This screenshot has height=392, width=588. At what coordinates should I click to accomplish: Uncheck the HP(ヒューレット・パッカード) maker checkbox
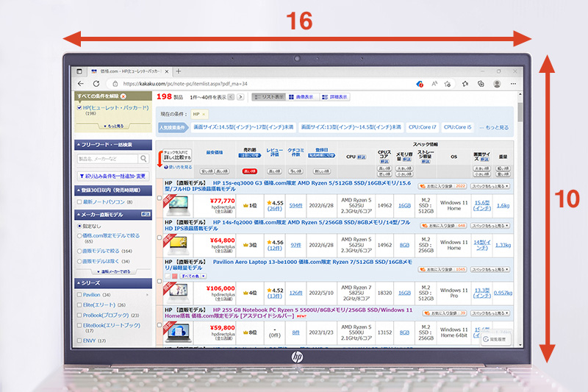click(79, 107)
